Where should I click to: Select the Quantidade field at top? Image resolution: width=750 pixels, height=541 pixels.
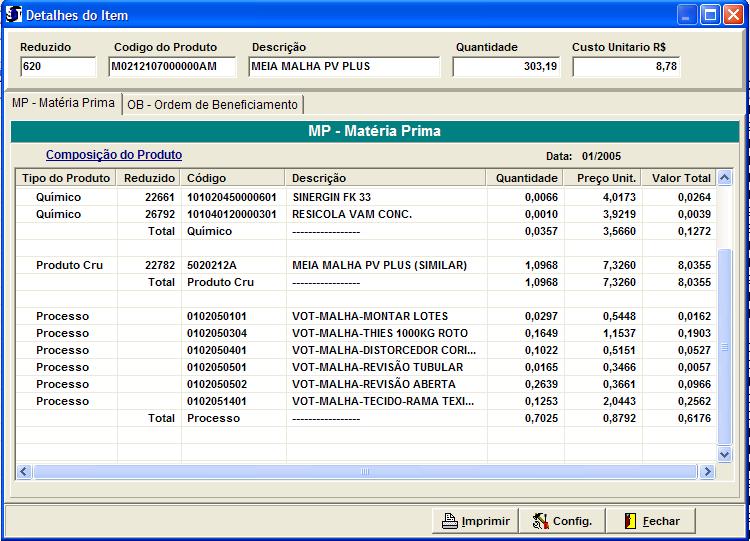point(508,67)
